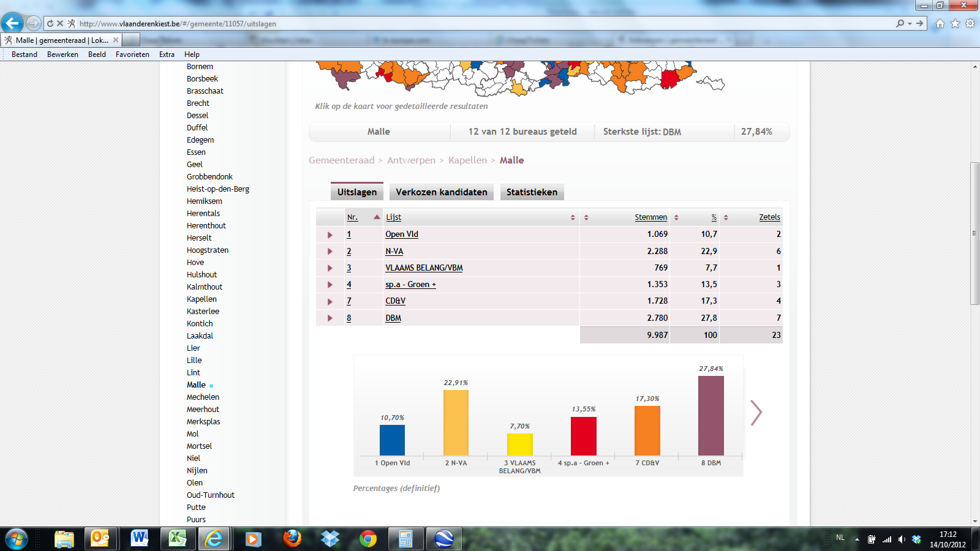Open the DBM list link
Viewport: 980px width, 551px height.
point(393,318)
